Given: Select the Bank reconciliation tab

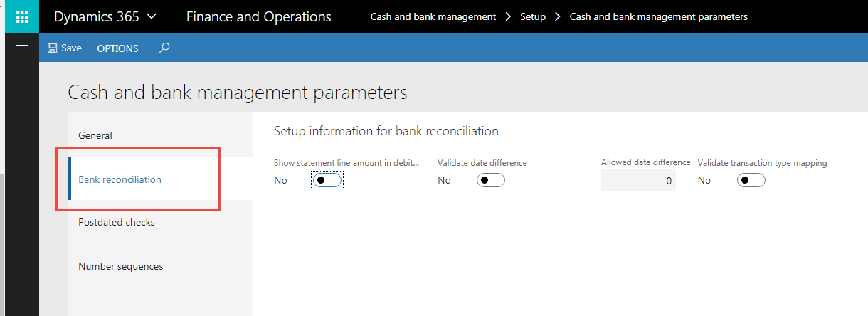Looking at the screenshot, I should 120,179.
